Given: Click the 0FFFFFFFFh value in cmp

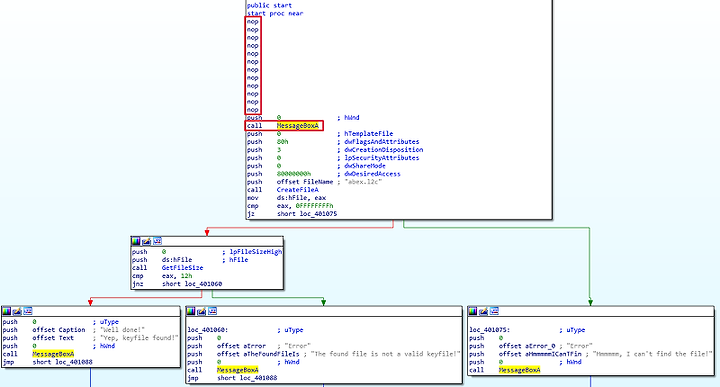Looking at the screenshot, I should [315, 206].
